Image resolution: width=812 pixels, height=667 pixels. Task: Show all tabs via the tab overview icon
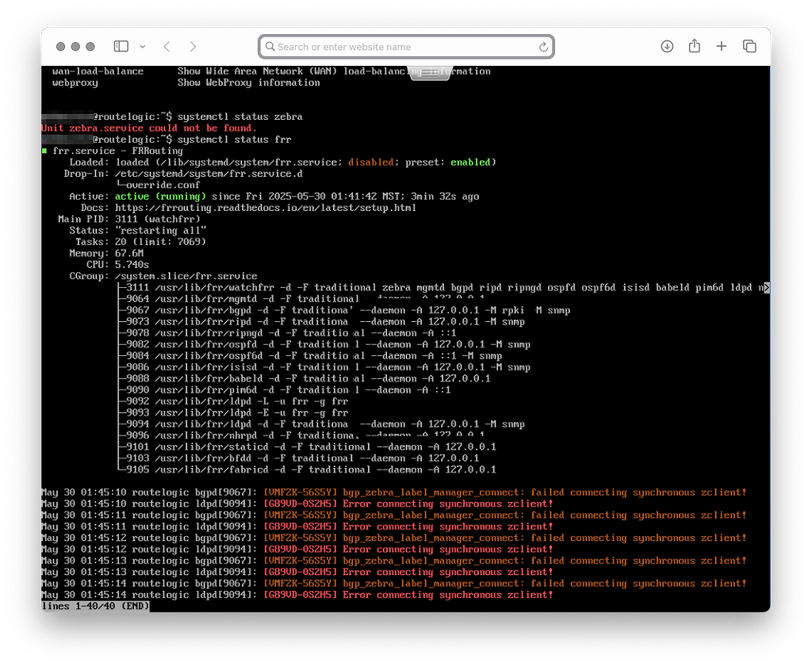(x=749, y=46)
